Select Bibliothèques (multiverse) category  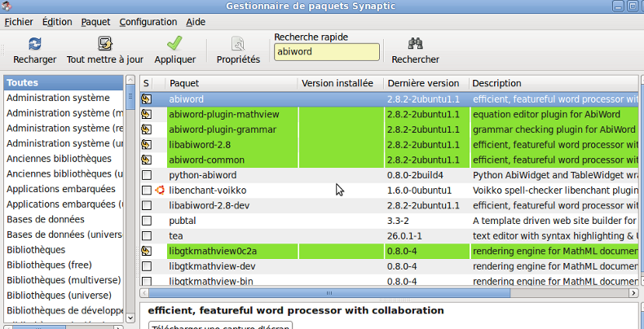(x=64, y=280)
